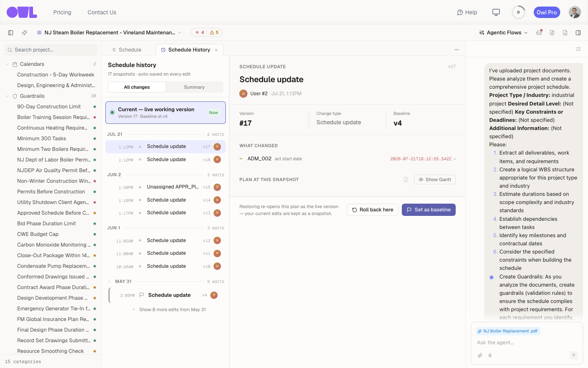Viewport: 588px width, 368px height.
Task: Click the Set as baseline button
Action: coord(429,210)
